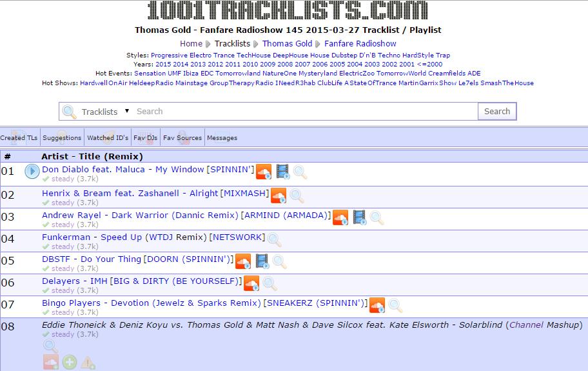Click magnifier icon under track 08 Solarblind
The width and height of the screenshot is (588, 371).
(x=50, y=346)
